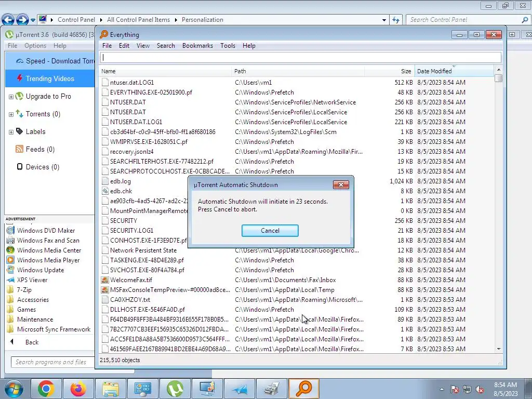Open Google Chrome from the taskbar
Image resolution: width=532 pixels, height=399 pixels.
[x=46, y=389]
